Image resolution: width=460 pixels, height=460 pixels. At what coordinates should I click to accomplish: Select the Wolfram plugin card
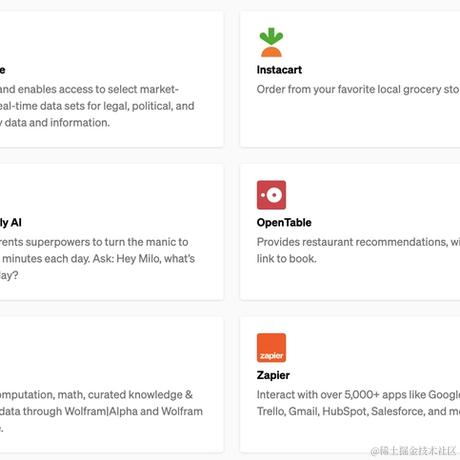112,385
